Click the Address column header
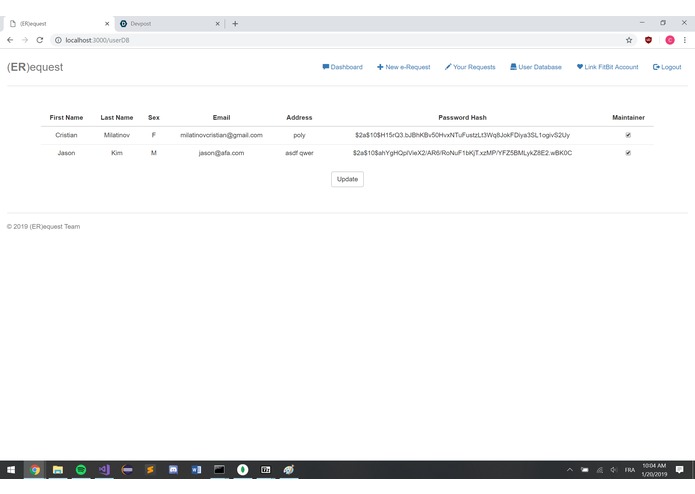This screenshot has height=494, width=695. tap(299, 117)
